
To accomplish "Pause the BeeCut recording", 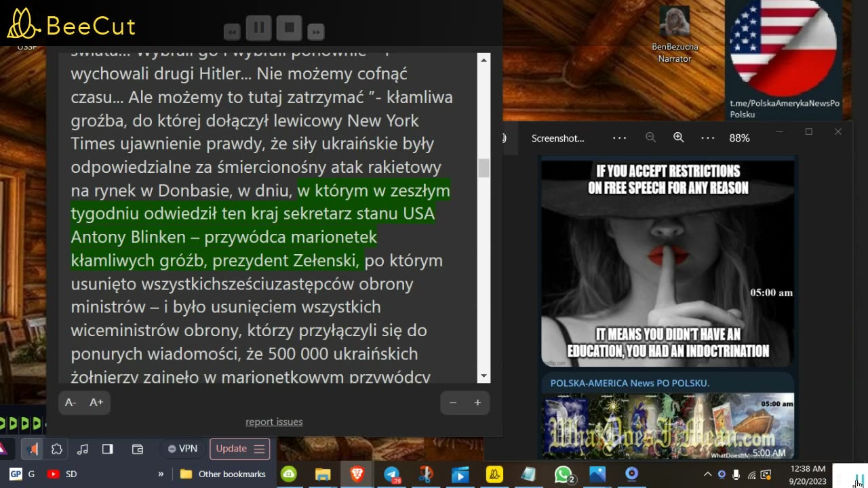I will pyautogui.click(x=259, y=28).
